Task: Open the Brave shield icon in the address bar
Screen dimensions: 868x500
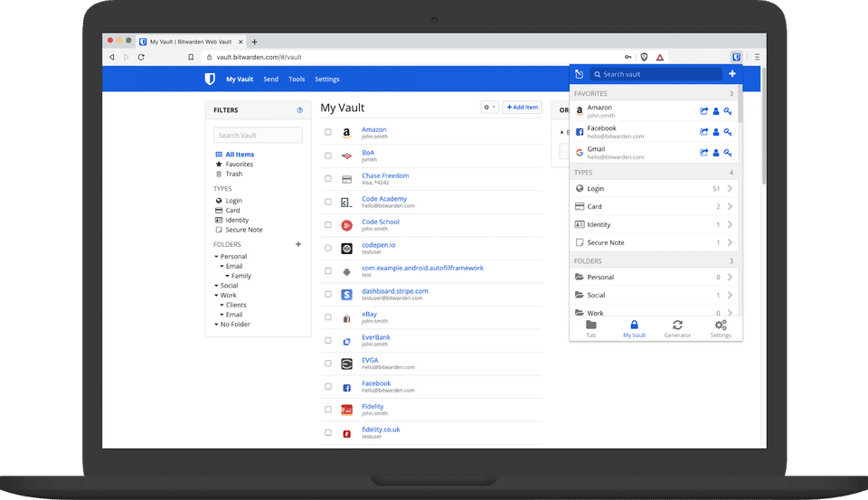Action: pos(644,57)
